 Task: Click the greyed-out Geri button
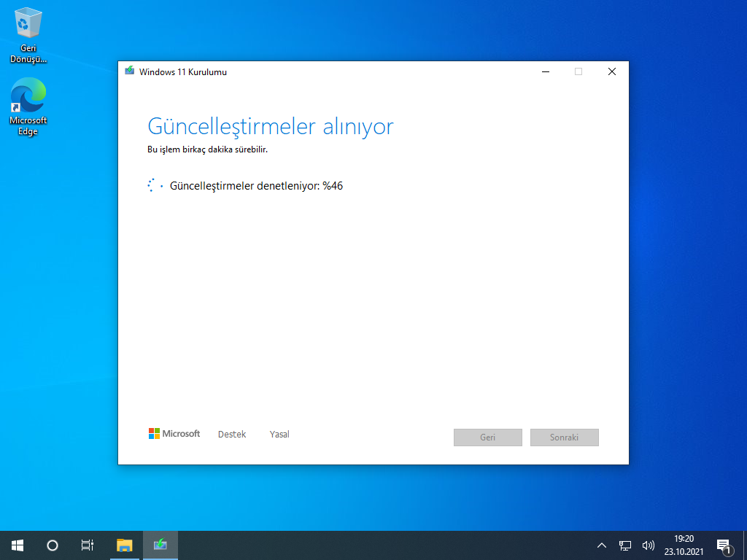click(x=488, y=437)
